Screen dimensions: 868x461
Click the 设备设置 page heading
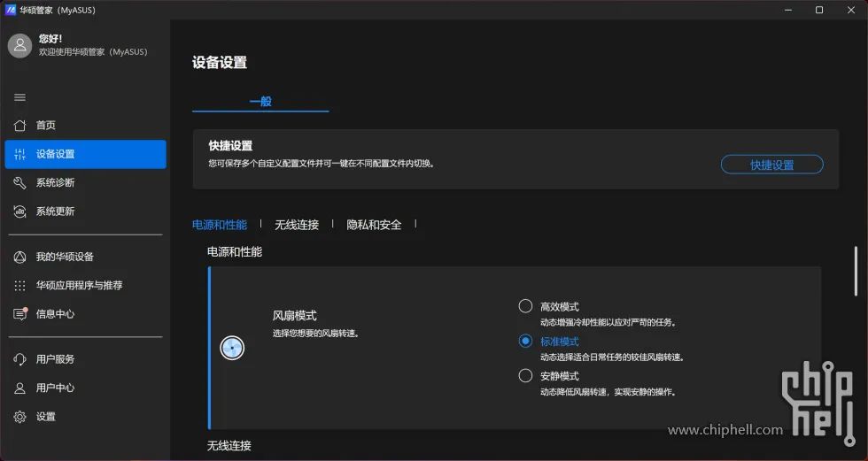point(220,63)
